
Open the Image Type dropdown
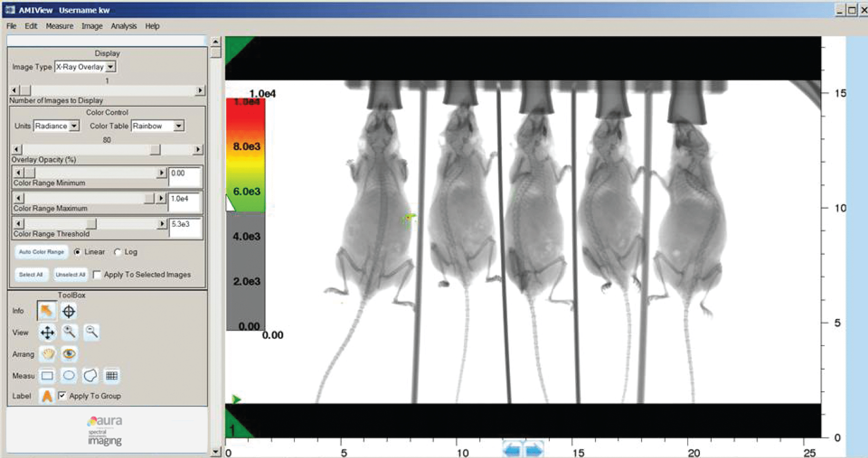pyautogui.click(x=111, y=67)
